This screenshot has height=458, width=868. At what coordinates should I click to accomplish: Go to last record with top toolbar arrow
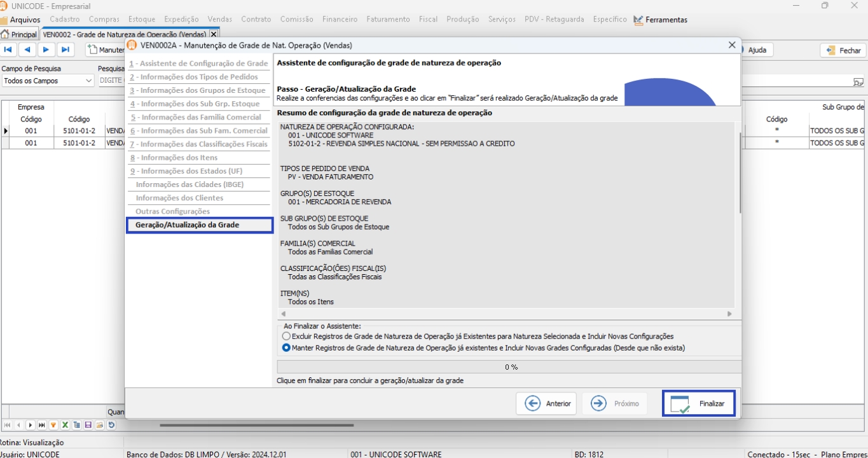65,50
